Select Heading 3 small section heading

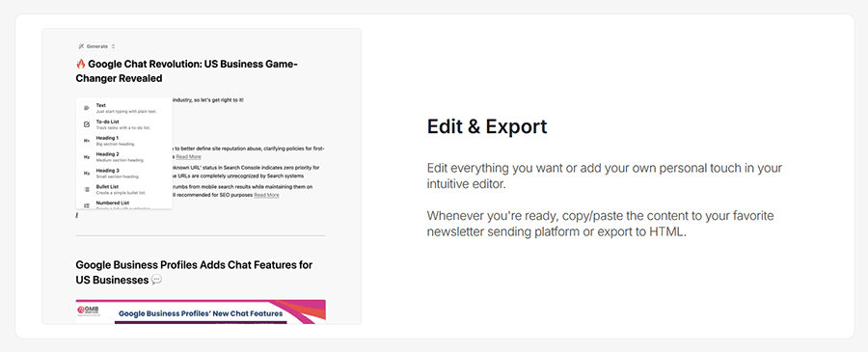[x=124, y=174]
